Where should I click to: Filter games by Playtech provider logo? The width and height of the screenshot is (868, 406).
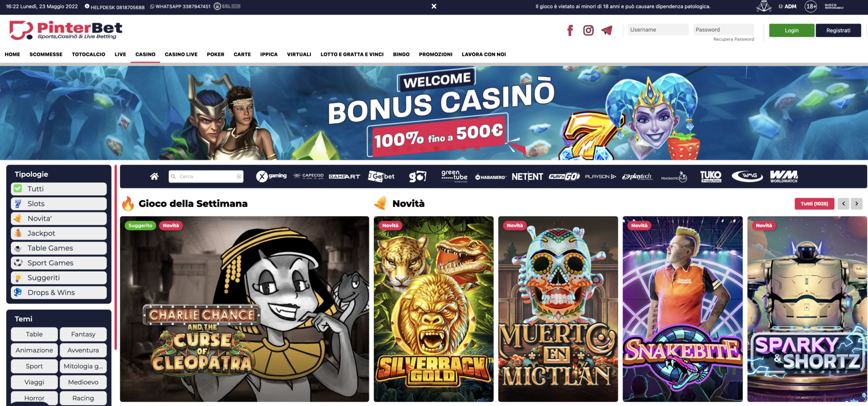(637, 177)
